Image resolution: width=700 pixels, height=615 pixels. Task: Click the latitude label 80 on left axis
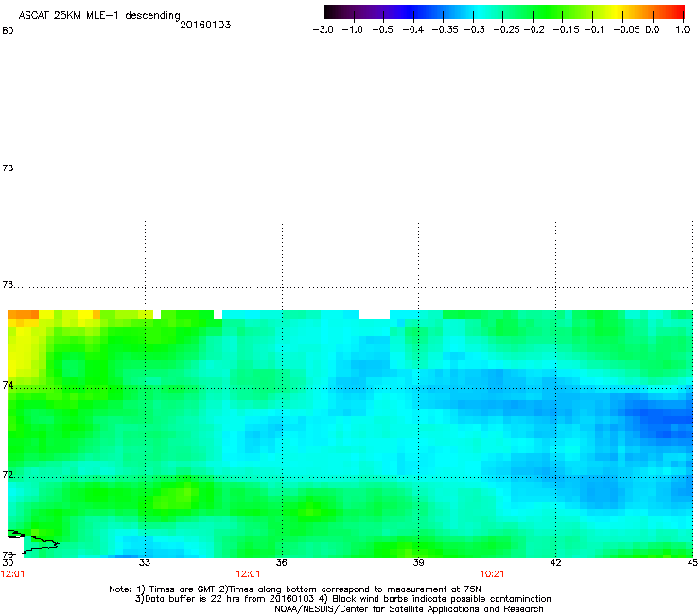[x=8, y=31]
